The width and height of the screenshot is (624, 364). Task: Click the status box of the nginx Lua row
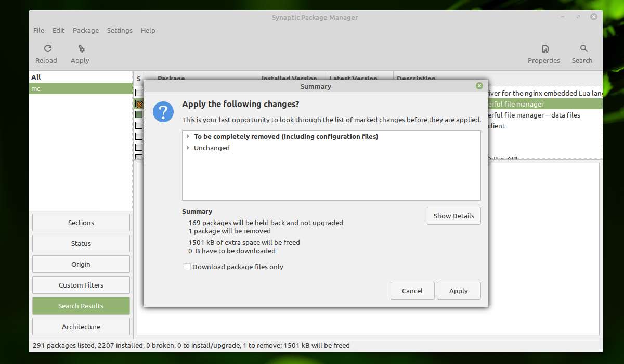tap(139, 93)
